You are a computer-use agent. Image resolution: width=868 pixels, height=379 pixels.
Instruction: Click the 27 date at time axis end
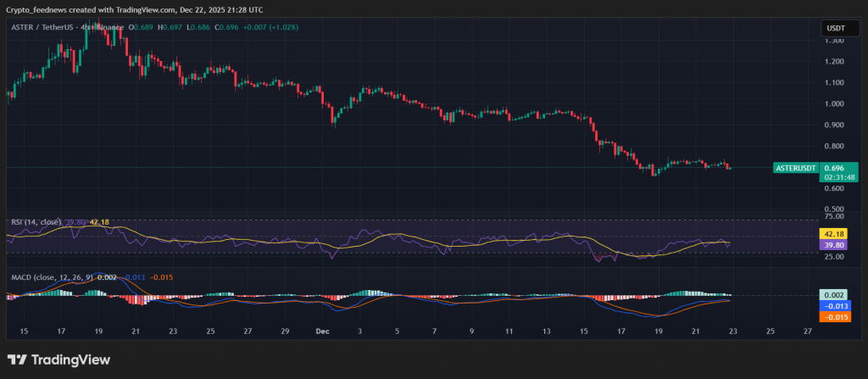pos(806,332)
